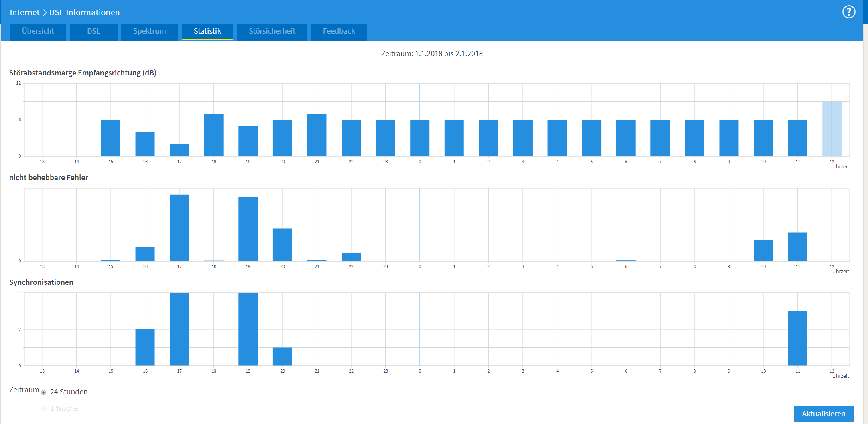
Task: Click the hour 17 bar in nicht behebbare Fehler chart
Action: (179, 228)
